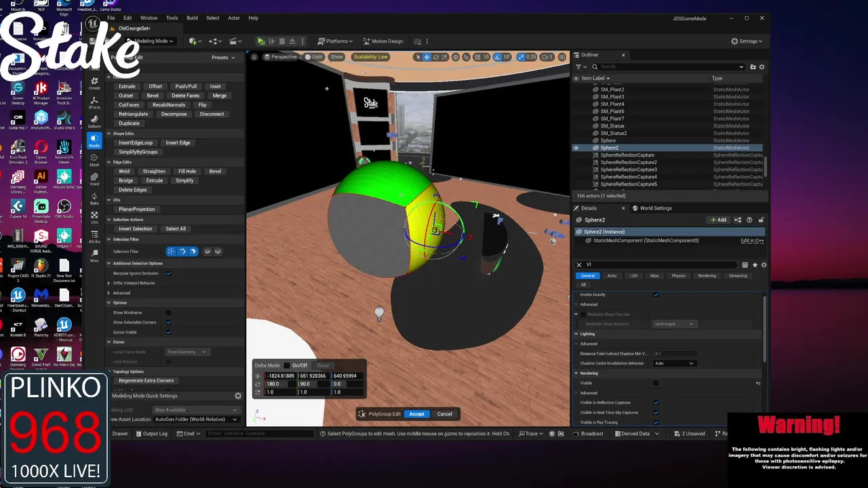The width and height of the screenshot is (868, 488).
Task: Open the Attribs tools category
Action: coord(94,236)
